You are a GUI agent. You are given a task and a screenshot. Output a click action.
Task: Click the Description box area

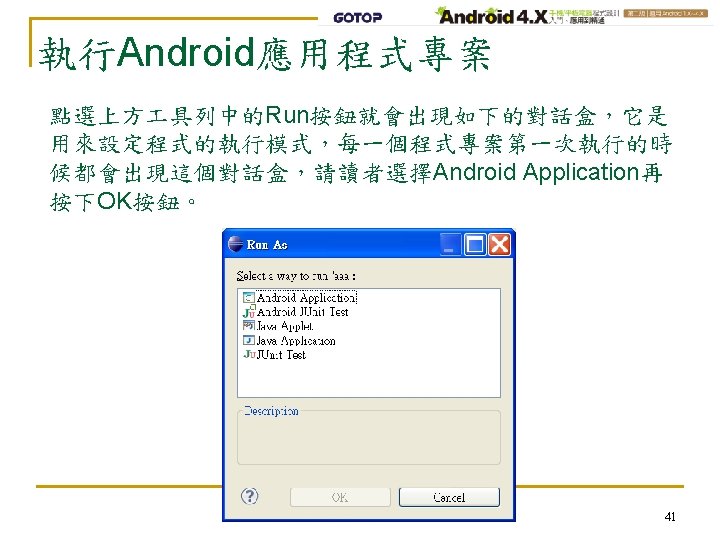[369, 437]
